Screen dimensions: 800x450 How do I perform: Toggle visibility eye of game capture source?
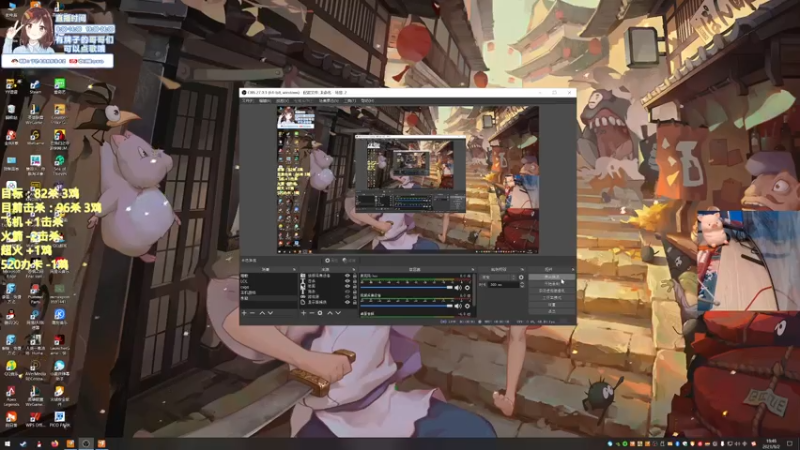[x=347, y=296]
